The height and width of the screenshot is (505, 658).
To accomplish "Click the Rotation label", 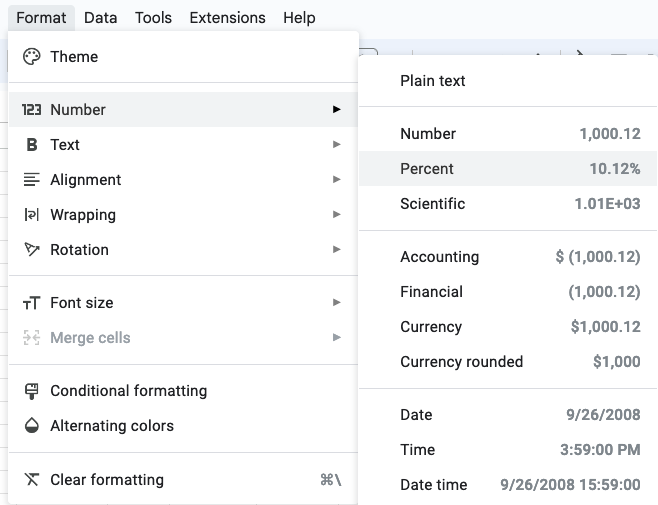I will 80,250.
